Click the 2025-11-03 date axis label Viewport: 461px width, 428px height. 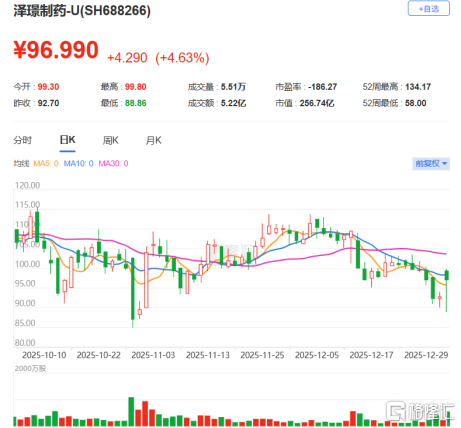(153, 355)
